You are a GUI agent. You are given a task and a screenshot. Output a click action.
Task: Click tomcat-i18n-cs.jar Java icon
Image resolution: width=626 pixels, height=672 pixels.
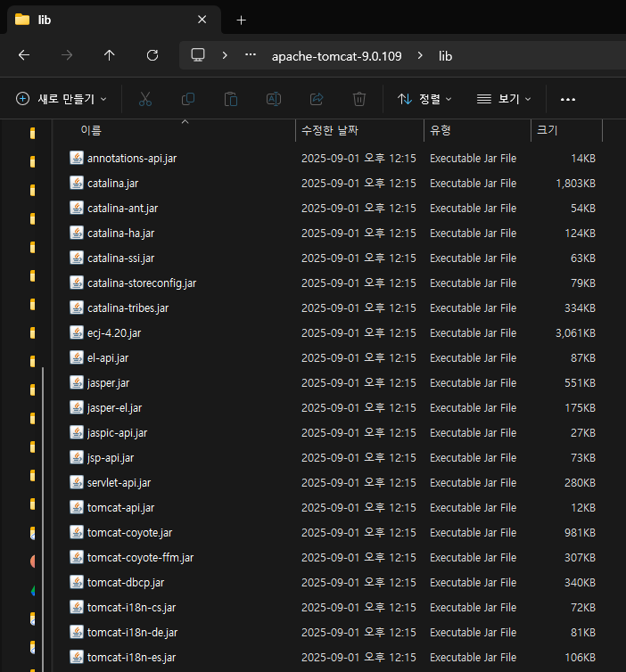point(77,607)
